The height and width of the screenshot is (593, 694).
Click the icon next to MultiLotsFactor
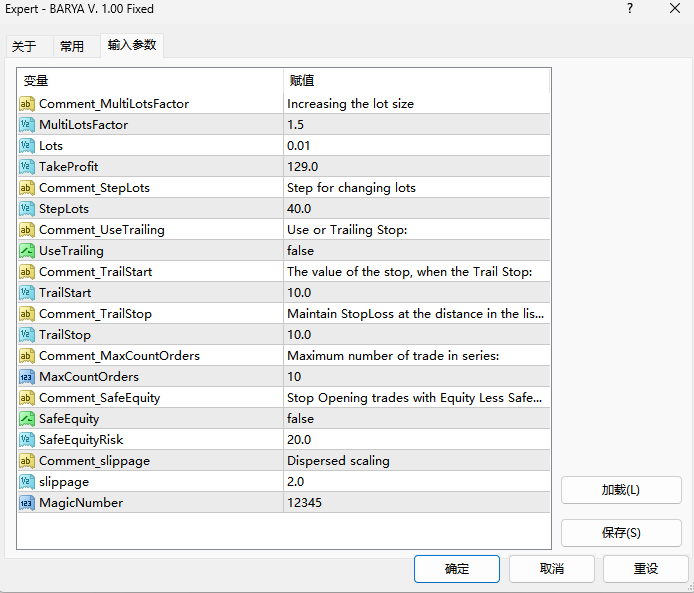(x=27, y=125)
